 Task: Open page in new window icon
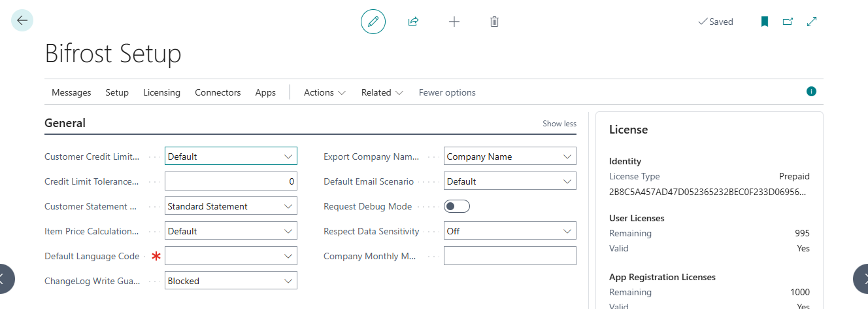coord(788,22)
